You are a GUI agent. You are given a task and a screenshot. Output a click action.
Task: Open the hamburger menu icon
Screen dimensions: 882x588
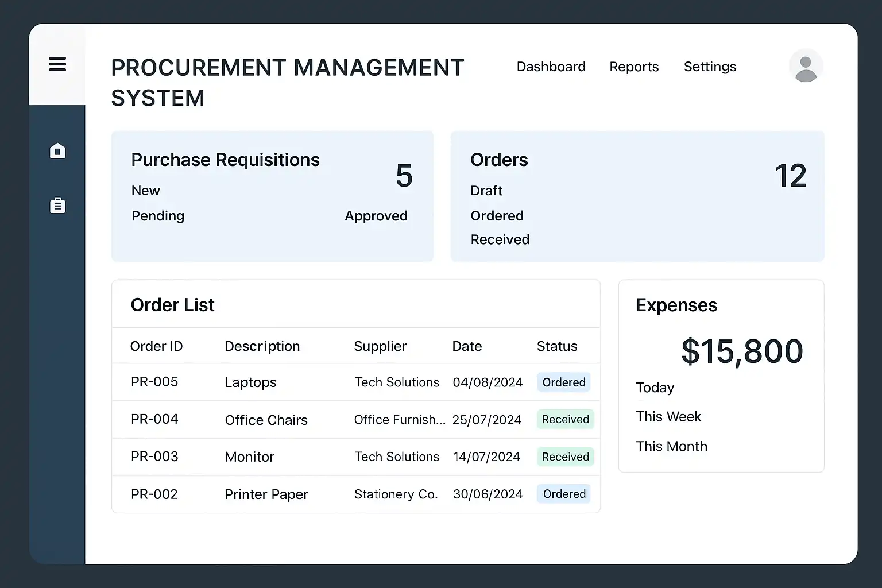(57, 64)
